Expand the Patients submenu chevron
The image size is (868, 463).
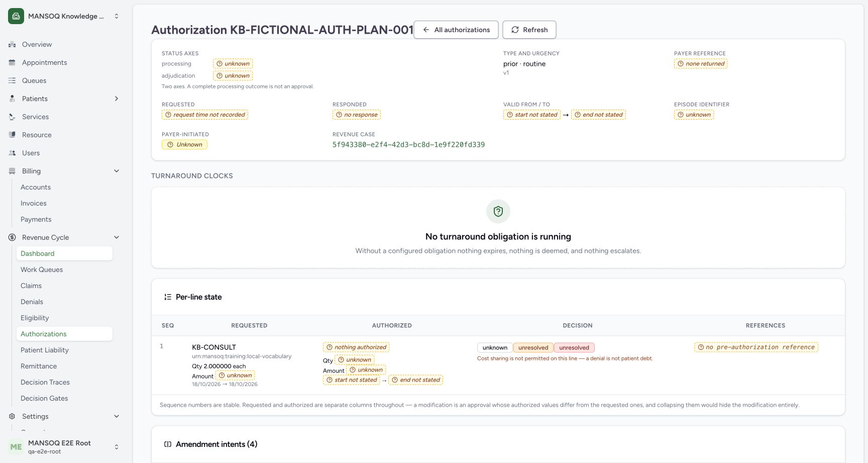pyautogui.click(x=117, y=99)
